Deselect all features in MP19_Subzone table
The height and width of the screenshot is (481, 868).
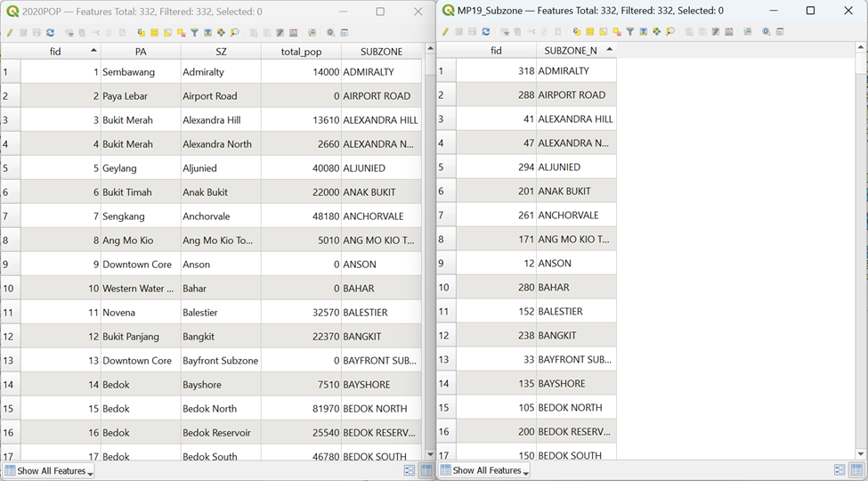(x=617, y=32)
